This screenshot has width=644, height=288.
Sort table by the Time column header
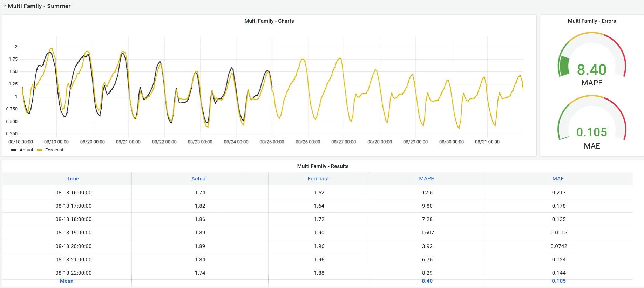73,179
